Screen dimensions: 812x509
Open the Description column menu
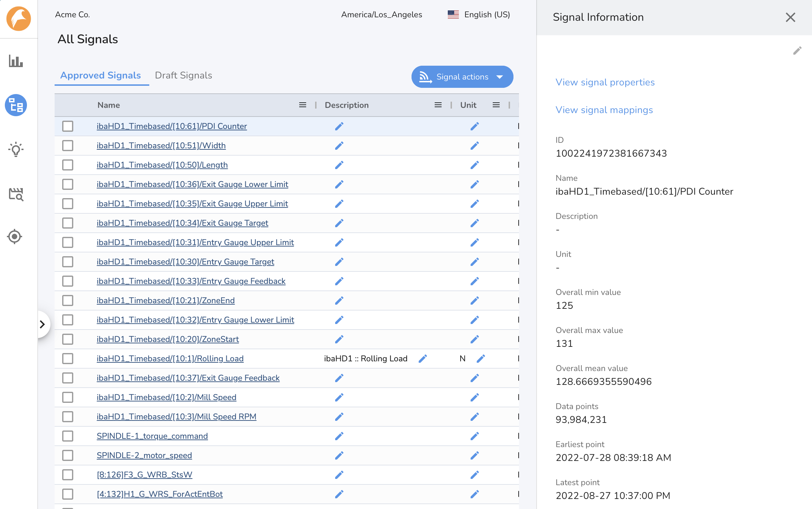[438, 105]
